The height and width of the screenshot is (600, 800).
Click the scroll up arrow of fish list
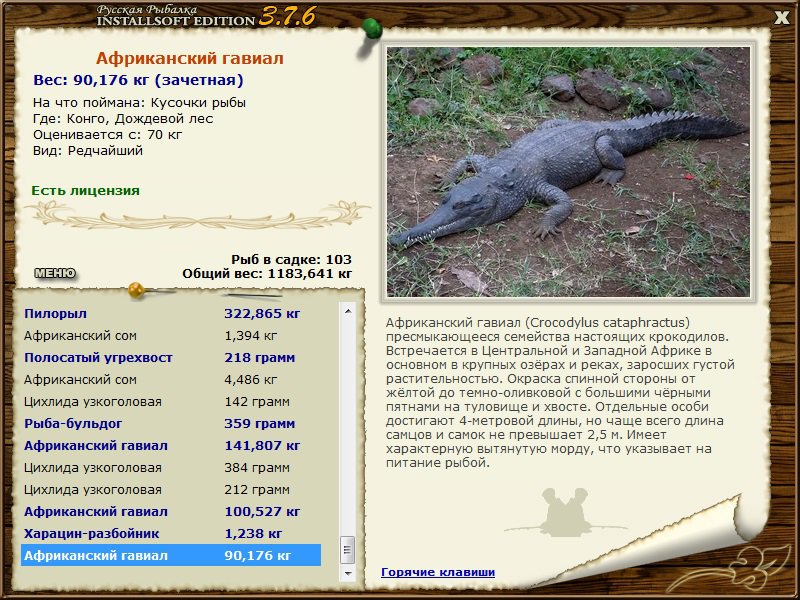[x=348, y=311]
